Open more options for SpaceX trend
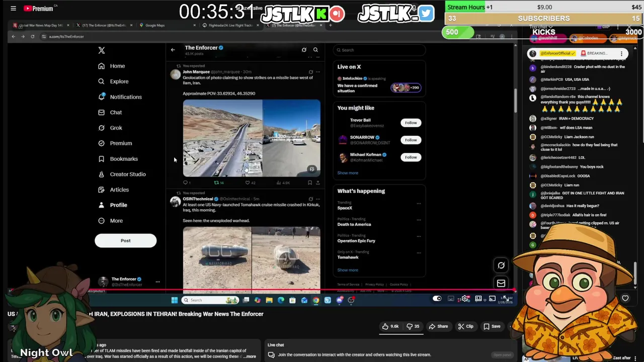This screenshot has height=362, width=644. click(x=419, y=204)
